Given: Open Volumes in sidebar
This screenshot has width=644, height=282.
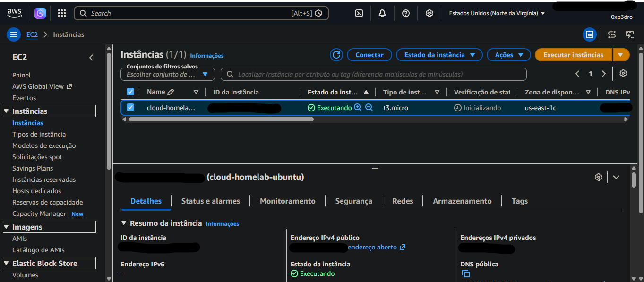Looking at the screenshot, I should 25,275.
